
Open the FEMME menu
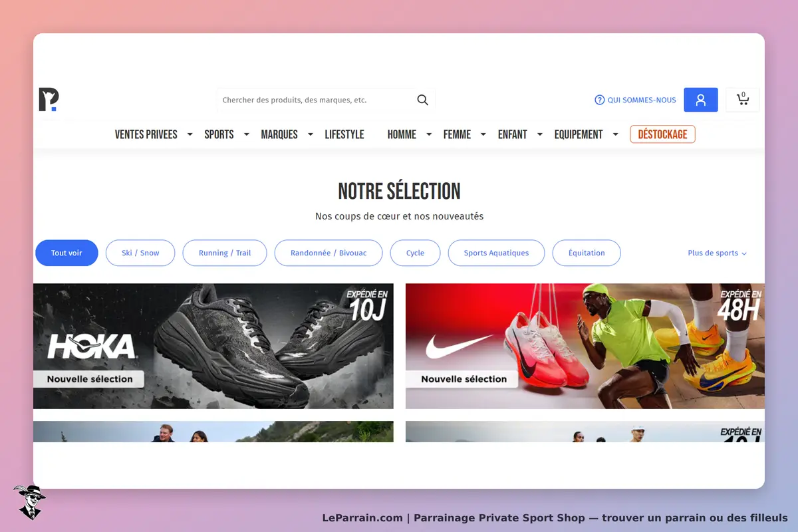[x=457, y=134]
